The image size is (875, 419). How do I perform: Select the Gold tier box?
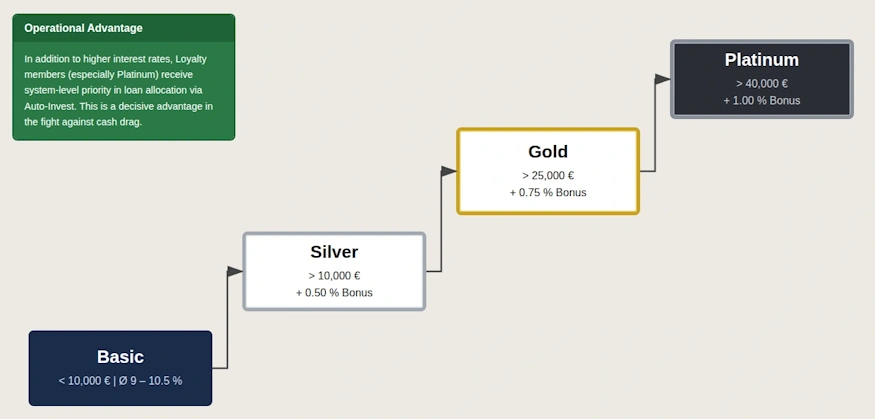(x=548, y=171)
